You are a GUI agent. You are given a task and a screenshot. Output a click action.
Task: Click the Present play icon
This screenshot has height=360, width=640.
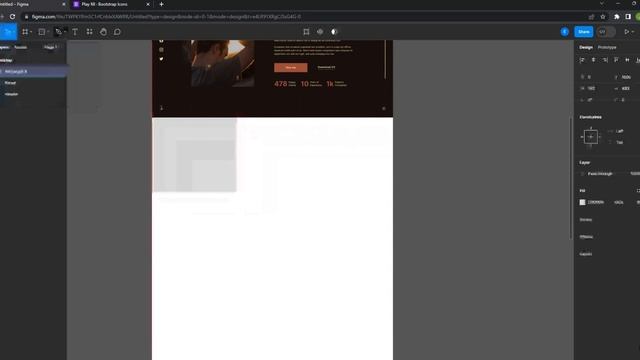pos(627,32)
